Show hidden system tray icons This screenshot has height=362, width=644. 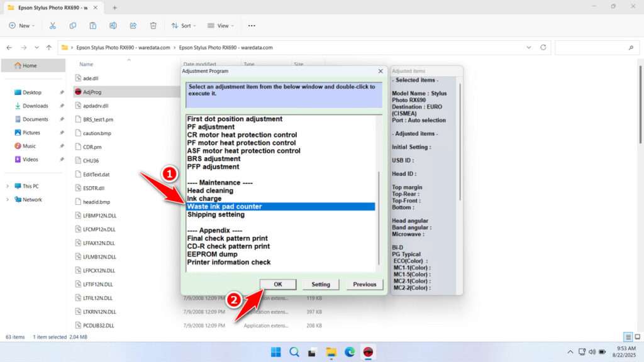click(x=570, y=352)
